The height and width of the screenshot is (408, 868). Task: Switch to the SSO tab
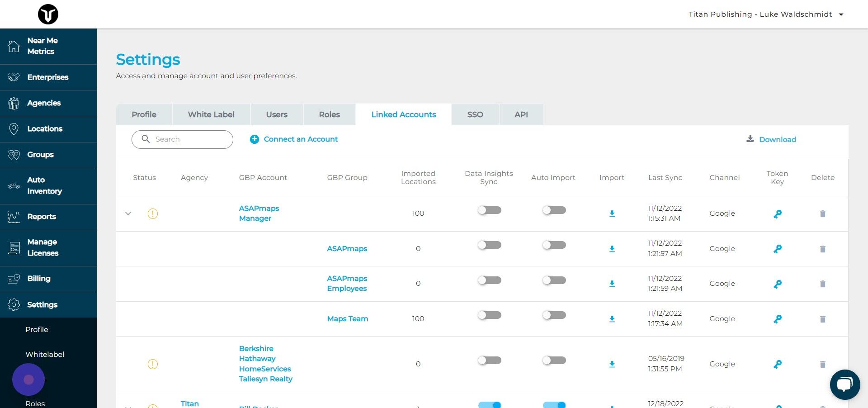coord(475,114)
